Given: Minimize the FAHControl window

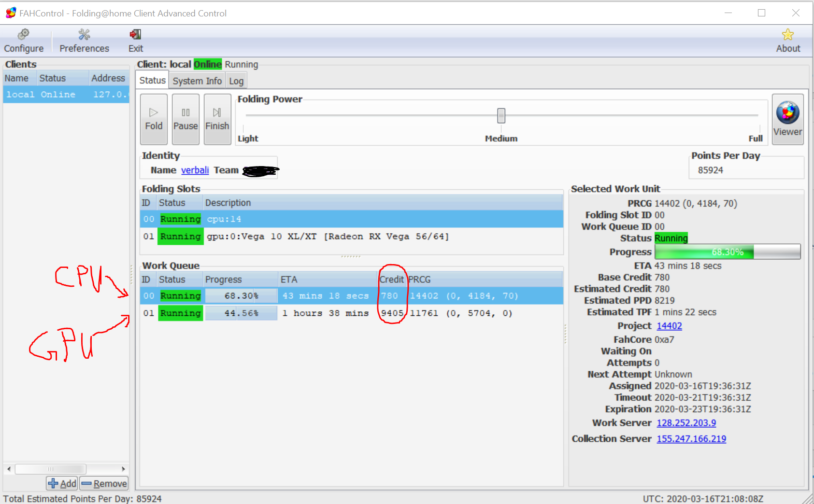Looking at the screenshot, I should (728, 13).
